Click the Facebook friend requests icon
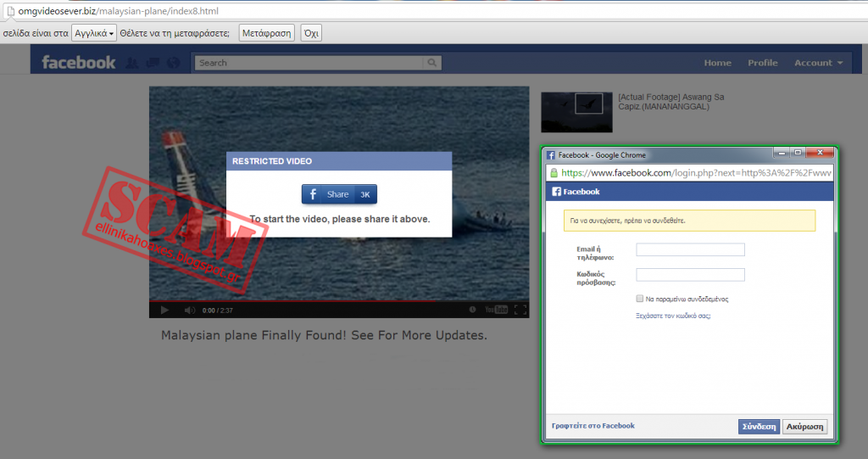 point(131,63)
